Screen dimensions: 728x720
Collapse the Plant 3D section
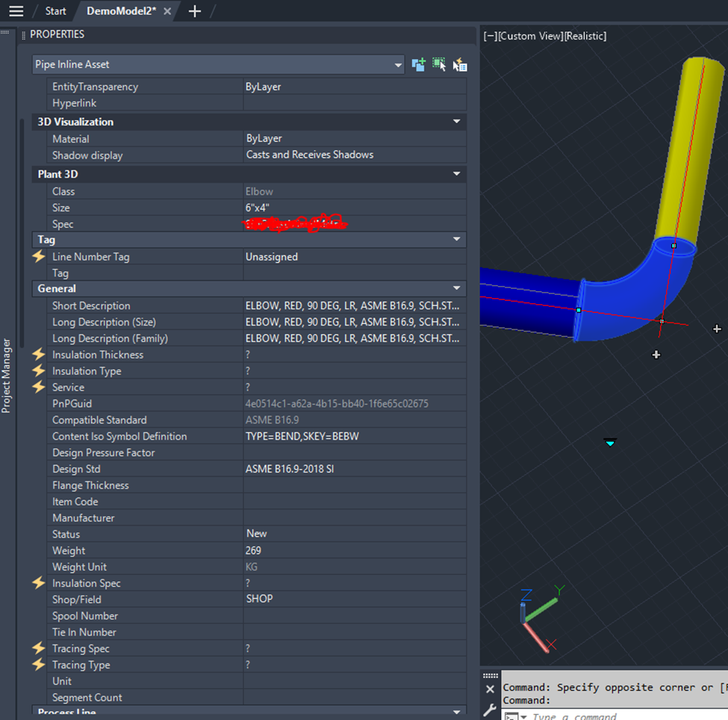[457, 174]
